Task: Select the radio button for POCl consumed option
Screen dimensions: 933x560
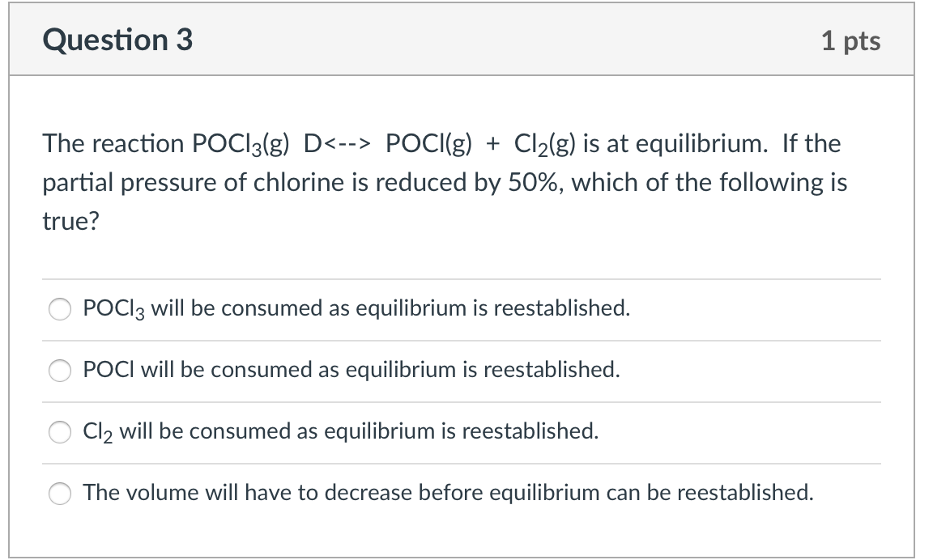Action: pos(59,370)
